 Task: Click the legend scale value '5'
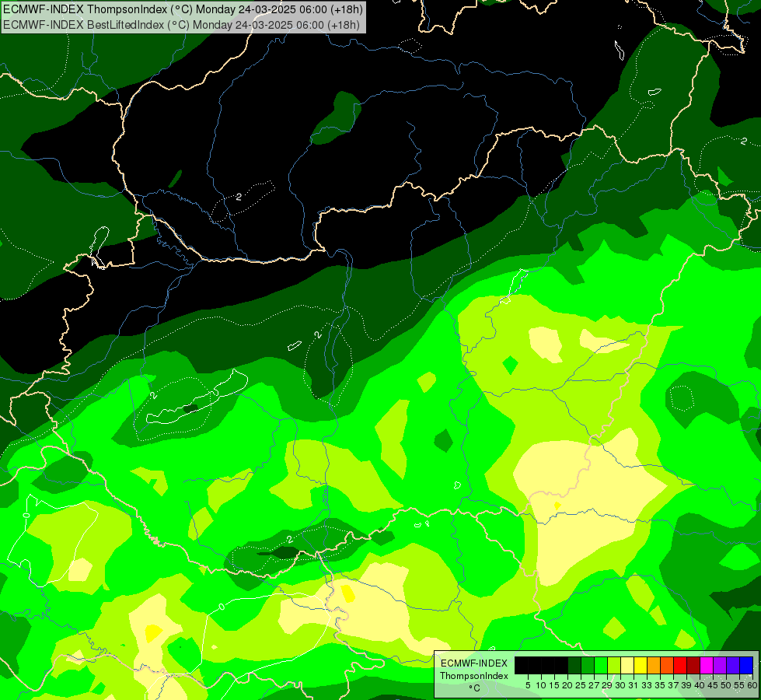point(528,685)
